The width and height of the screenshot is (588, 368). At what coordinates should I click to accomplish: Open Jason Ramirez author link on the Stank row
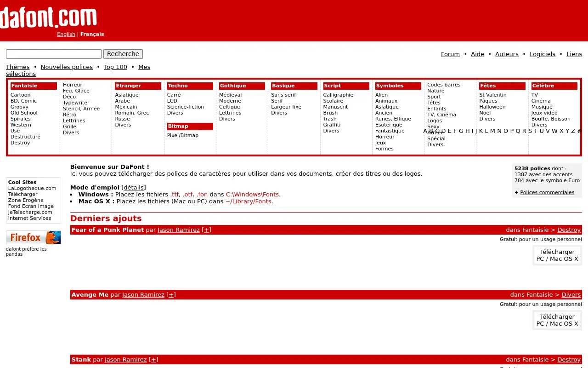[x=126, y=360]
